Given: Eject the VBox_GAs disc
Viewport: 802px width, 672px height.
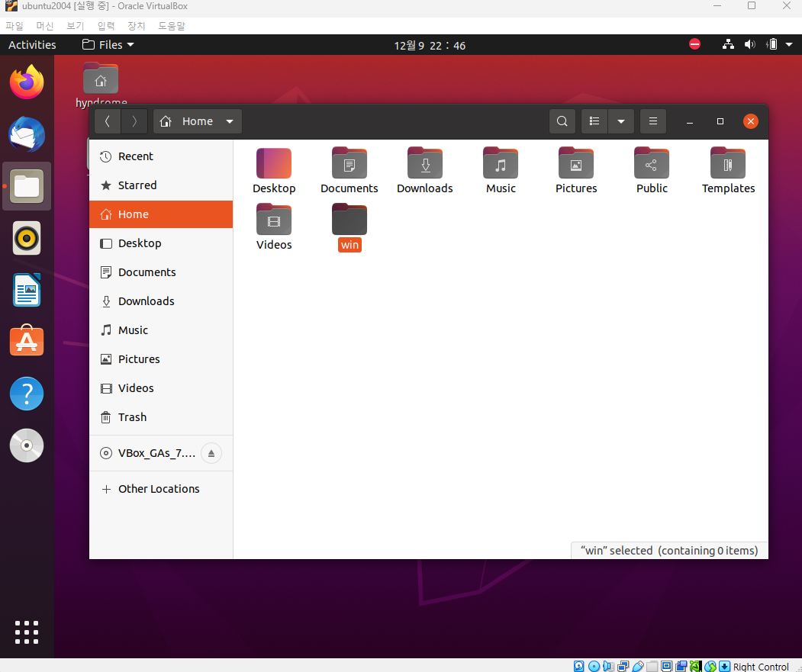Looking at the screenshot, I should click(x=211, y=453).
